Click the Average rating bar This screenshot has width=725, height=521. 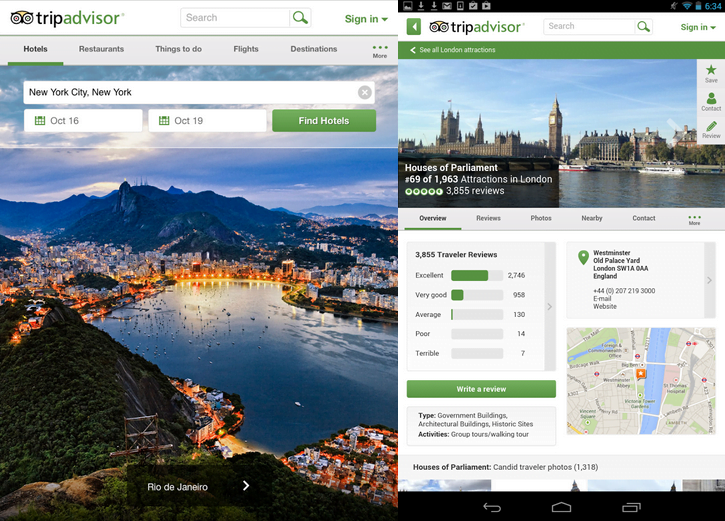pos(477,314)
